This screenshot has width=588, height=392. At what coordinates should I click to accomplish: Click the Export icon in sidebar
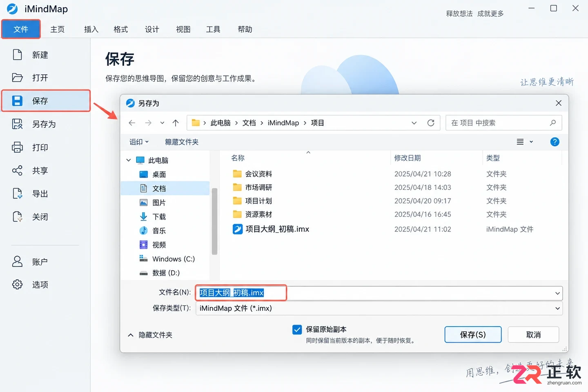click(17, 194)
